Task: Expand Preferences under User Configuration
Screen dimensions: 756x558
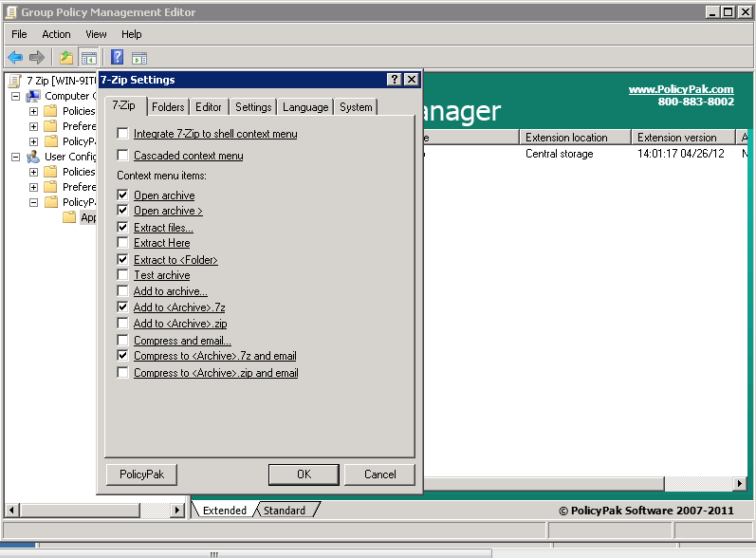Action: [x=33, y=187]
